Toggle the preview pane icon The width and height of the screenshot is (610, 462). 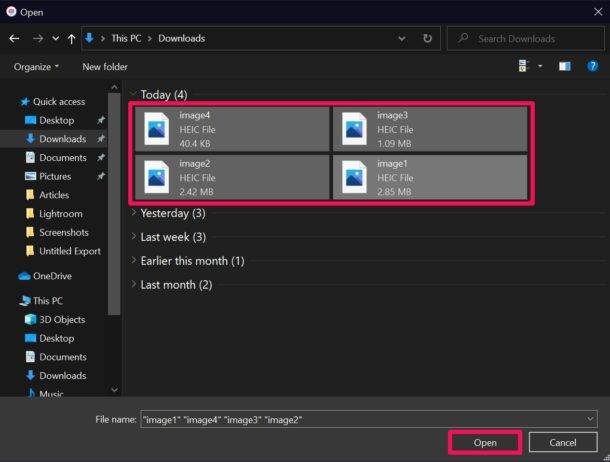click(x=564, y=66)
